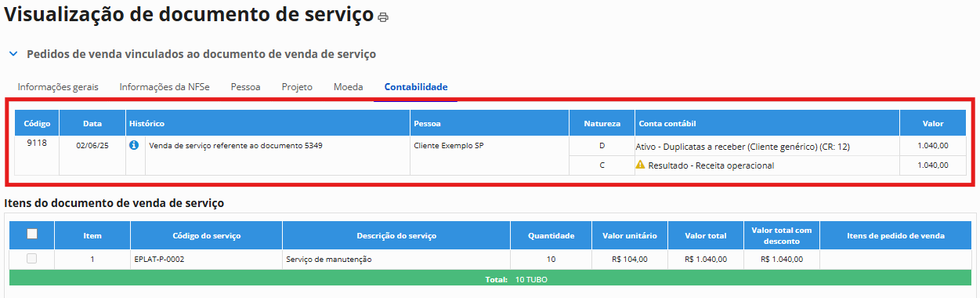Click the Histórico column header

click(268, 123)
